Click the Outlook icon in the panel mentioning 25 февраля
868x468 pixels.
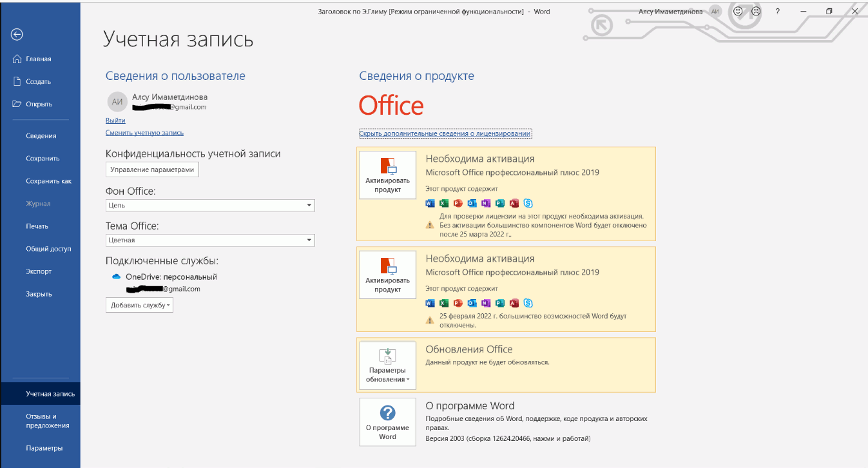[x=472, y=303]
